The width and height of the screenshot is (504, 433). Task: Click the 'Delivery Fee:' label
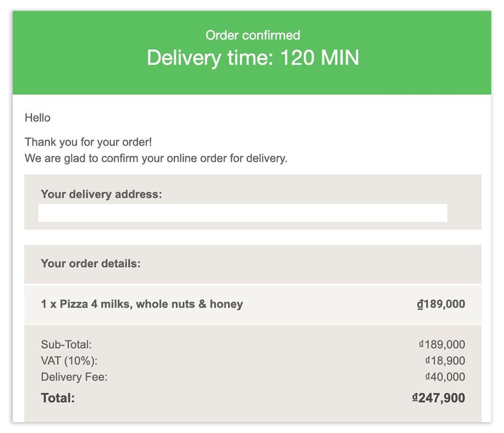[74, 377]
